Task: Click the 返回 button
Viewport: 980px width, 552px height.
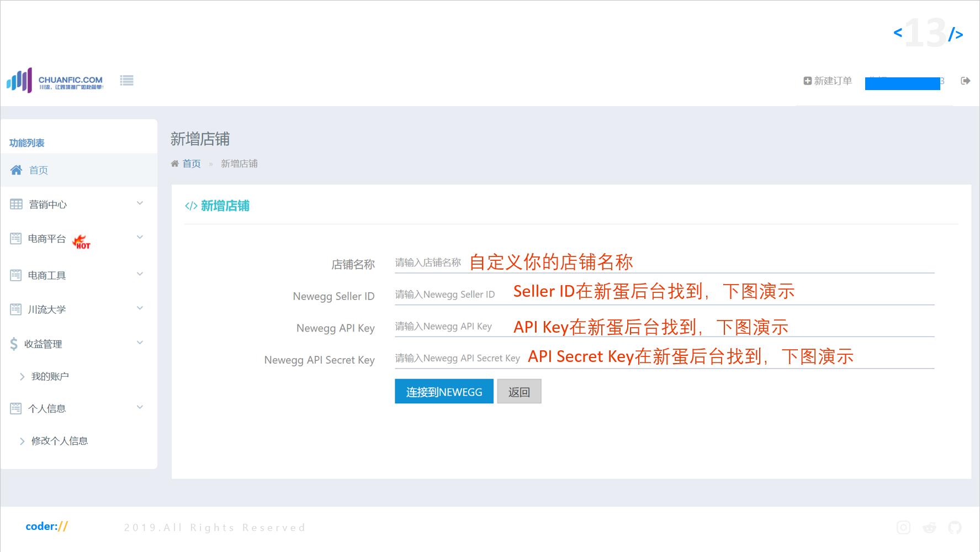Action: (519, 391)
